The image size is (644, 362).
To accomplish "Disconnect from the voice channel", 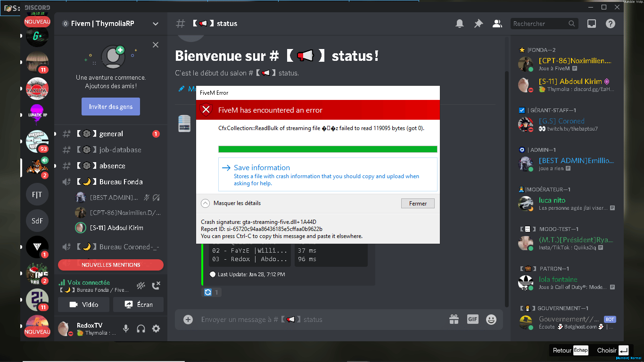I will [156, 286].
